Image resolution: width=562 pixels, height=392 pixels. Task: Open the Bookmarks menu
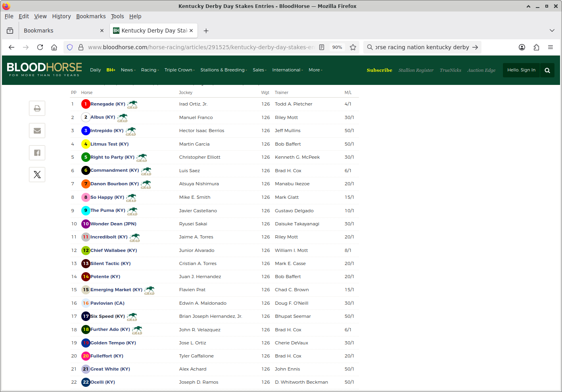(x=91, y=16)
